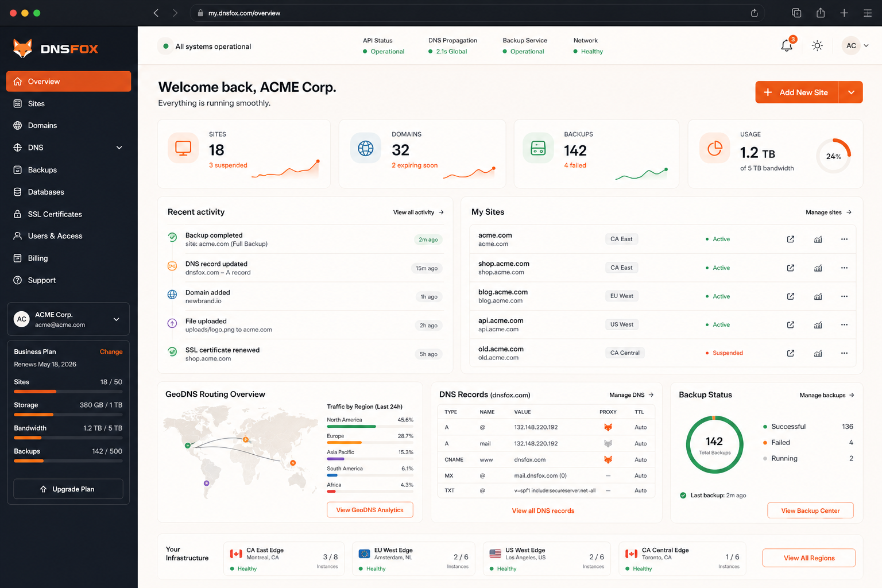Open external link for api.acme.com
The width and height of the screenshot is (882, 588).
point(791,324)
